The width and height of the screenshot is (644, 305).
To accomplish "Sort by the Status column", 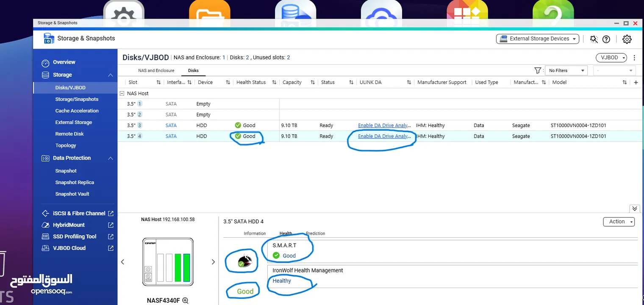I will coord(351,82).
